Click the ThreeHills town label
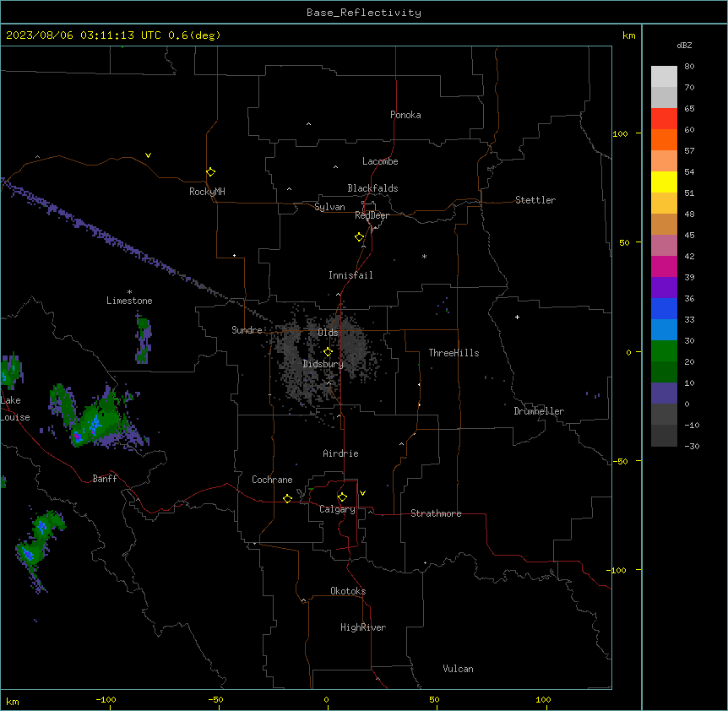This screenshot has height=711, width=728. point(454,353)
